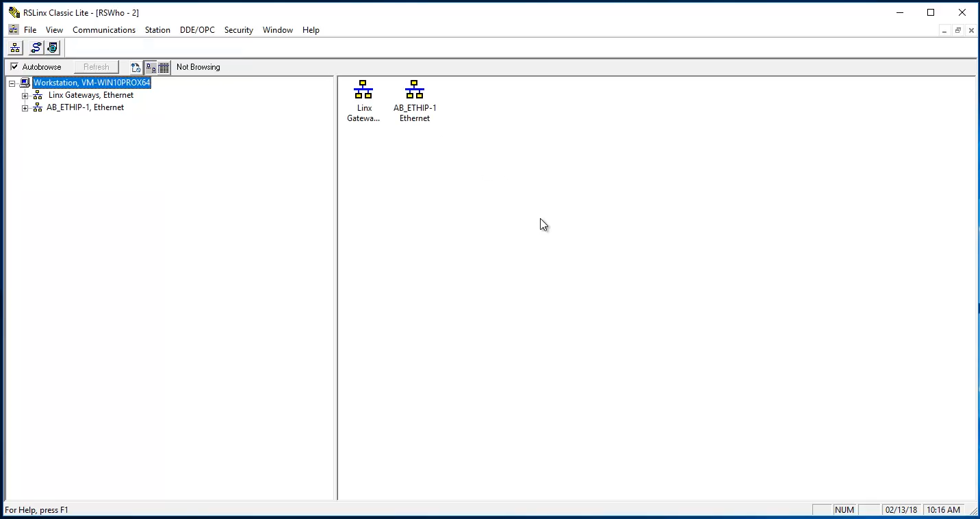
Task: Open Driver Diagnostics toolbar icon
Action: pyautogui.click(x=53, y=48)
